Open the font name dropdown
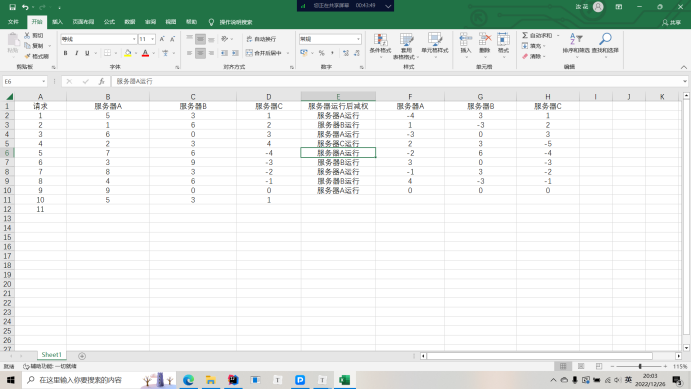Viewport: 692px width, 389px height. (x=134, y=39)
